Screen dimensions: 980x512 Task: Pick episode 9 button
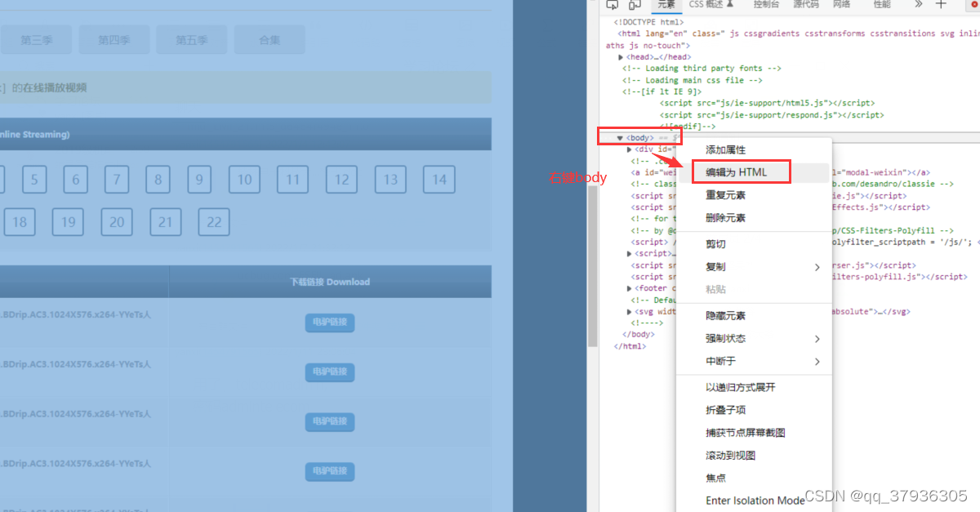pyautogui.click(x=199, y=180)
